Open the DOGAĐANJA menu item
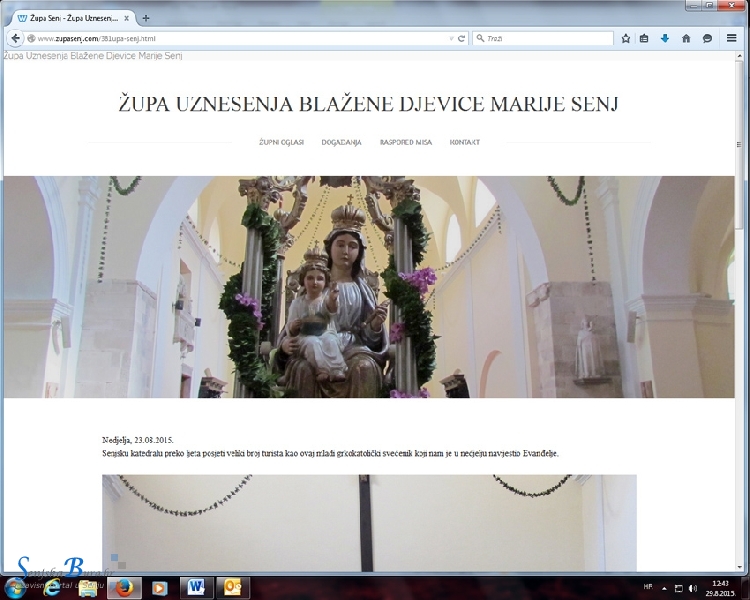 [x=342, y=142]
